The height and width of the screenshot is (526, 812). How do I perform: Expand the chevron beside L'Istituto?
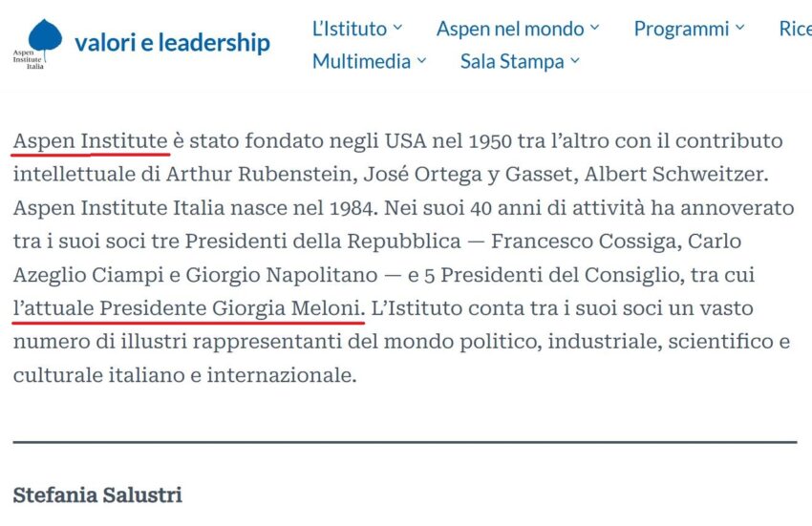point(397,28)
